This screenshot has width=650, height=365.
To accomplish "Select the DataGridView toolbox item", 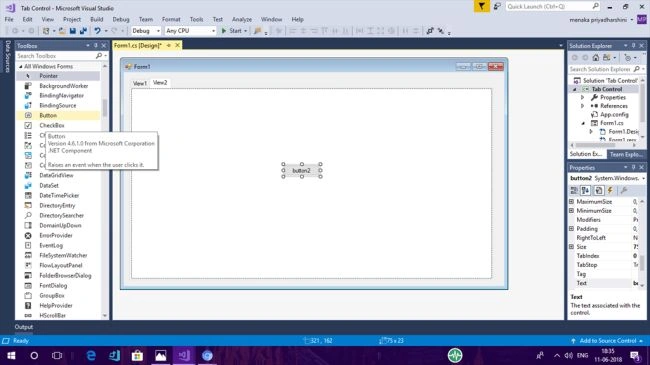I will (x=58, y=175).
